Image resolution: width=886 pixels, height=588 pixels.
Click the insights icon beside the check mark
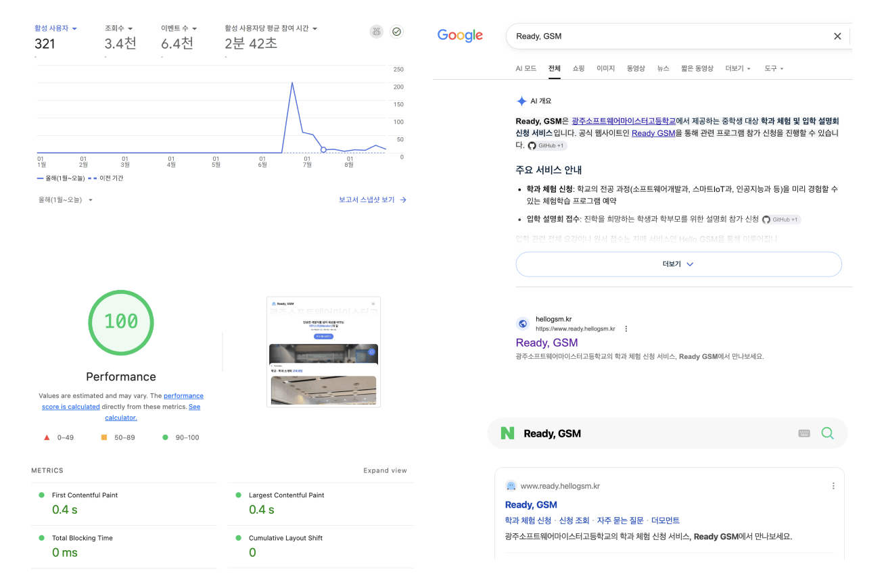[377, 31]
